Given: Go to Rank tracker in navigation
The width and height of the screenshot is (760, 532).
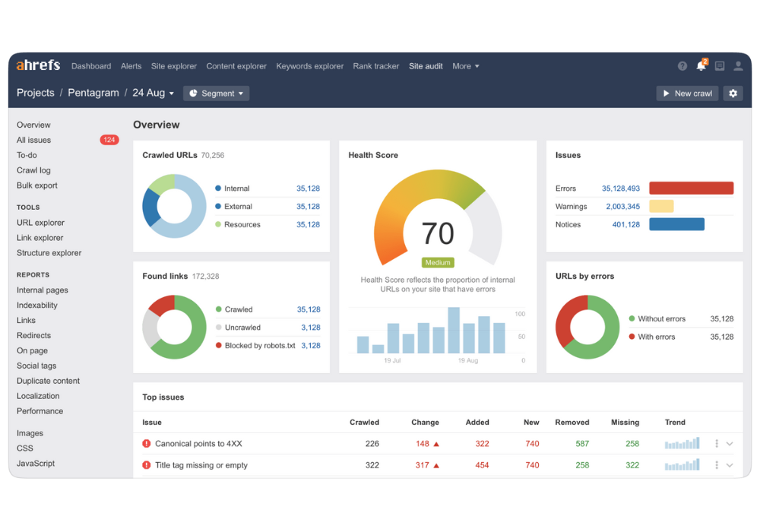Looking at the screenshot, I should pos(375,66).
